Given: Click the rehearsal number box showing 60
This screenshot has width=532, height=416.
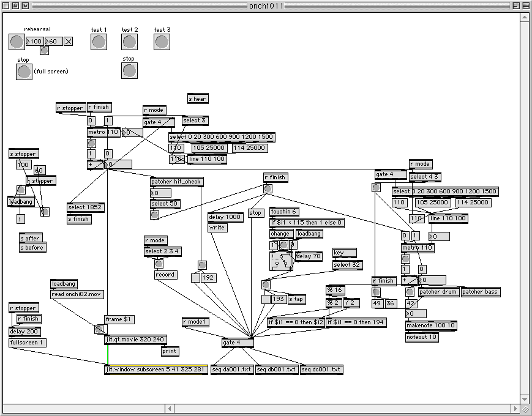Looking at the screenshot, I should coord(54,42).
